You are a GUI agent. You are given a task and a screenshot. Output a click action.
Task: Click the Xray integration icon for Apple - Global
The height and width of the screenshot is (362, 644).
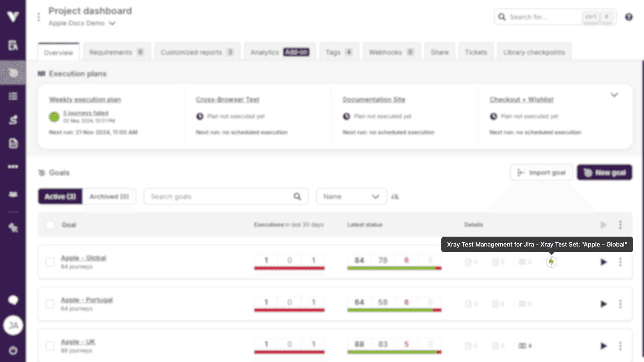click(551, 262)
